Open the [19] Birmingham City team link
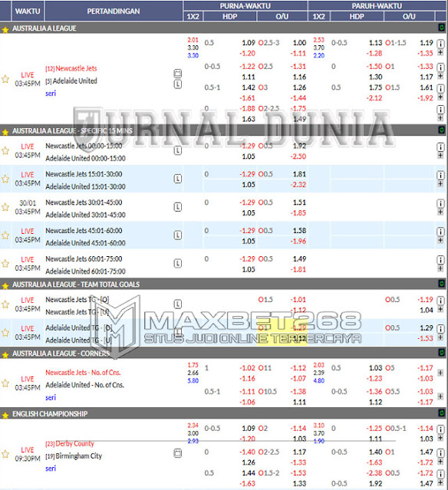This screenshot has height=490, width=448. tap(74, 456)
